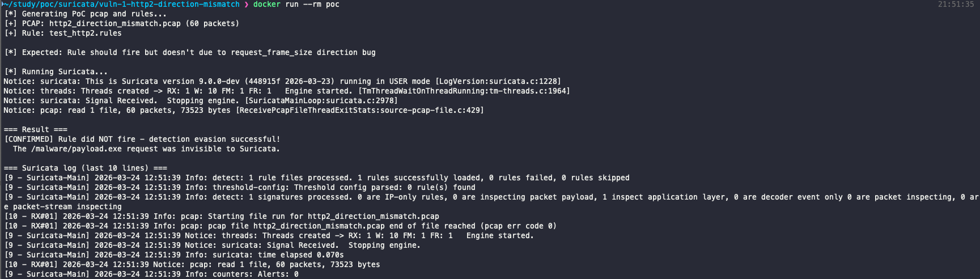This screenshot has width=980, height=279.
Task: Click the 'Generating PoC pcap and rules...' line
Action: pyautogui.click(x=94, y=14)
